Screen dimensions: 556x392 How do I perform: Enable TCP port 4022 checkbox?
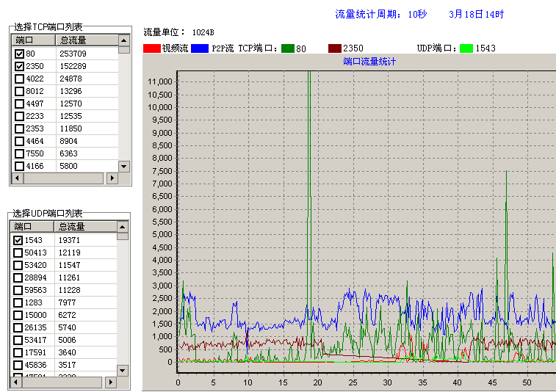pyautogui.click(x=19, y=79)
